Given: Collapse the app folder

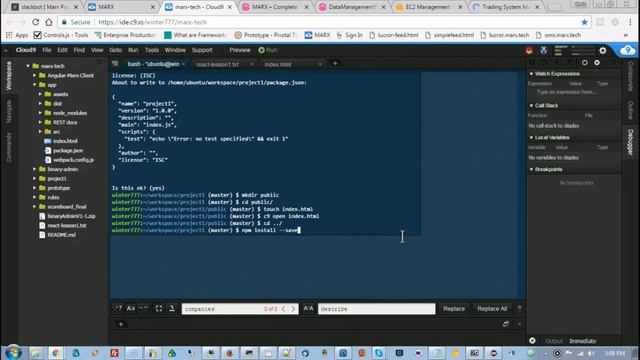Looking at the screenshot, I should point(35,85).
